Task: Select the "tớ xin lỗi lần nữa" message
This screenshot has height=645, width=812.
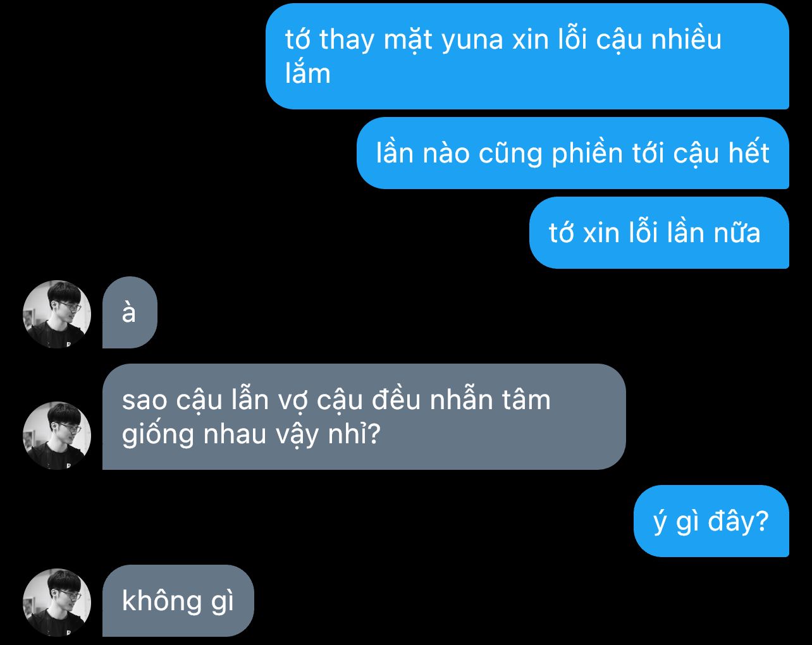Action: click(659, 233)
